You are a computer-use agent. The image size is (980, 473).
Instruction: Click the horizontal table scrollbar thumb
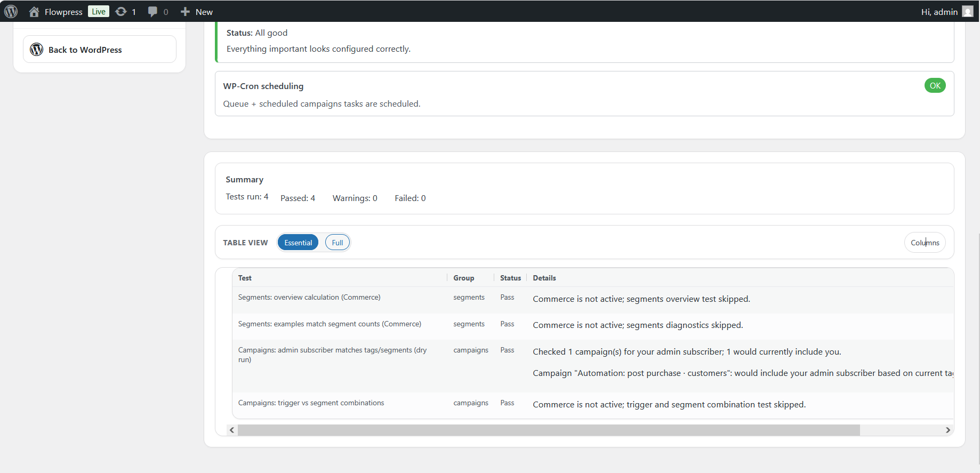pos(549,430)
